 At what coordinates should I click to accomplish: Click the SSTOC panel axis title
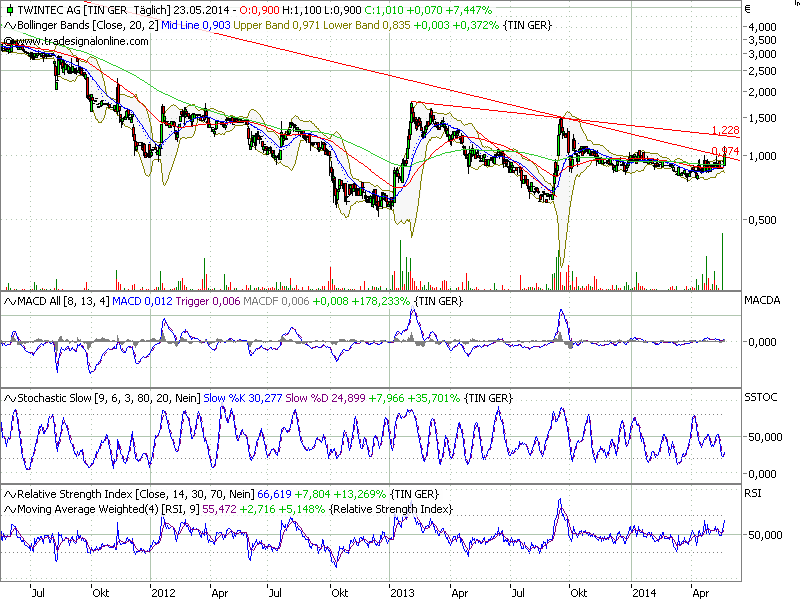[x=761, y=397]
